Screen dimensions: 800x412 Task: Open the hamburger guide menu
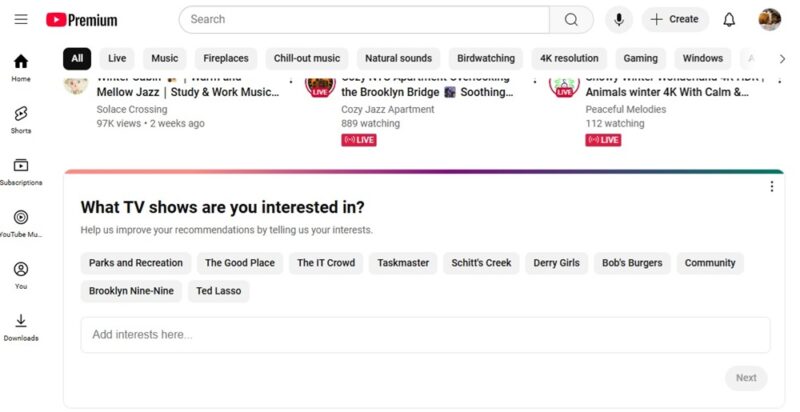click(x=21, y=19)
